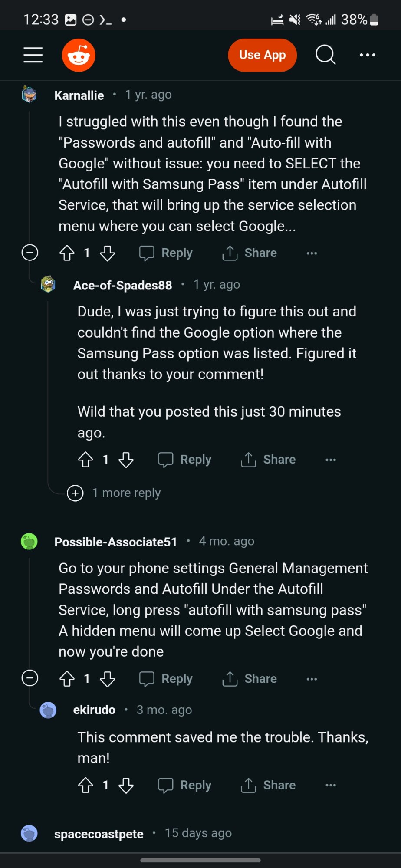The image size is (401, 868).
Task: View spacecoastpete's avatar
Action: point(30,833)
